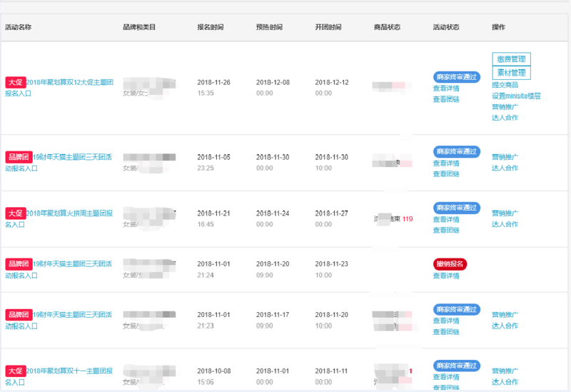Click the 缴费管理 button
Image resolution: width=571 pixels, height=392 pixels.
[x=511, y=59]
